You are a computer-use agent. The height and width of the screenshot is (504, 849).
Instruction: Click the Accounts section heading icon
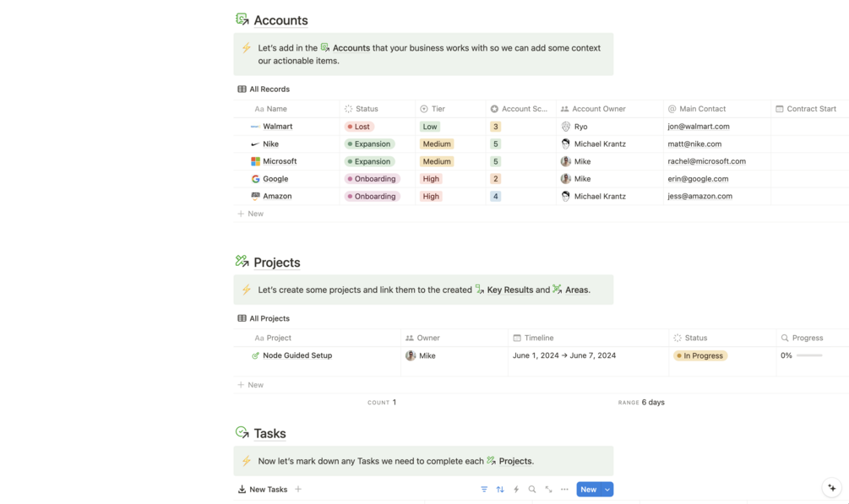click(242, 19)
